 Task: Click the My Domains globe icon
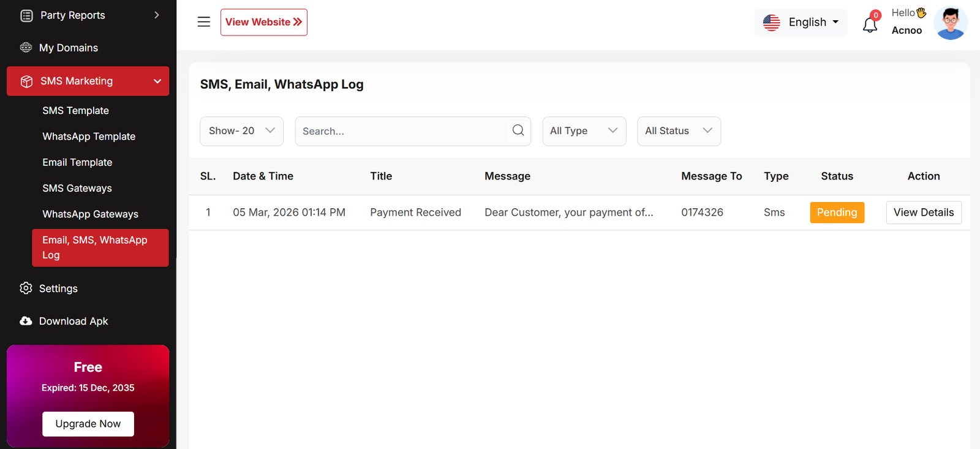pos(26,48)
